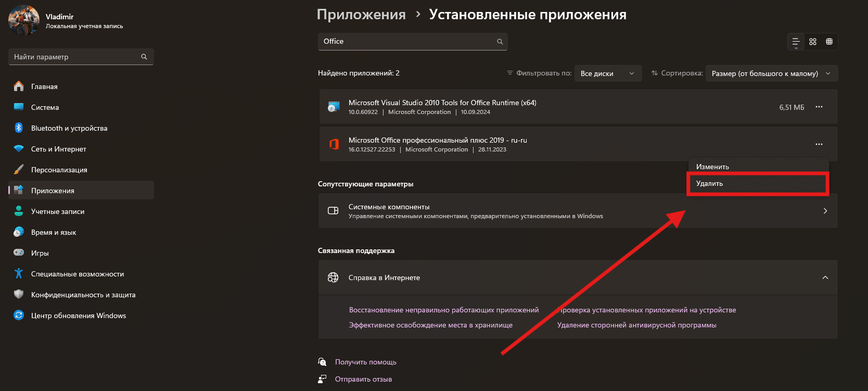Open more options for Microsoft Office 2019
The height and width of the screenshot is (391, 868).
coord(819,144)
